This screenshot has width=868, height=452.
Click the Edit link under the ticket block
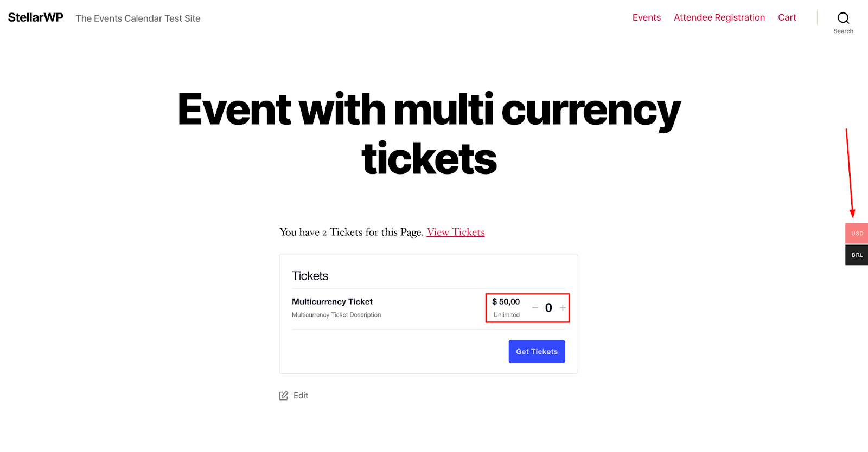coord(299,395)
